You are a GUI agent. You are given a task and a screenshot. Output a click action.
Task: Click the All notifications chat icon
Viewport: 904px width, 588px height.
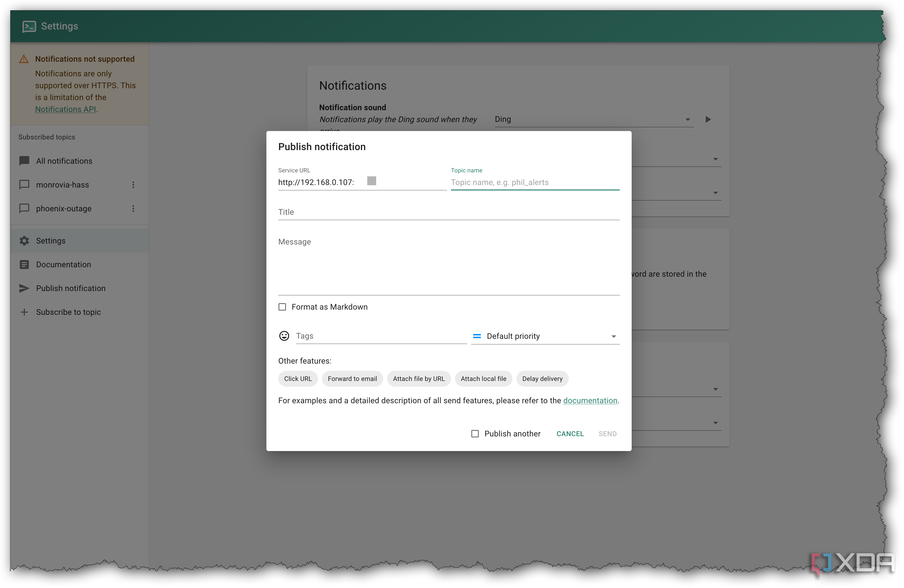(24, 161)
